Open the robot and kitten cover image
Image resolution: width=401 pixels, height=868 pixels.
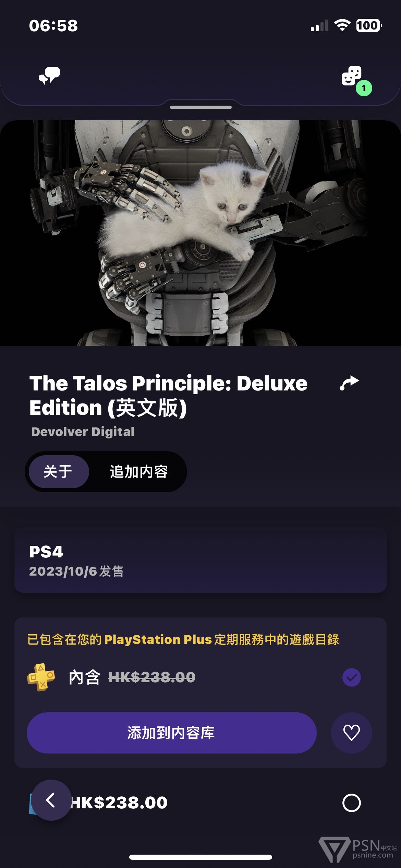pos(200,233)
